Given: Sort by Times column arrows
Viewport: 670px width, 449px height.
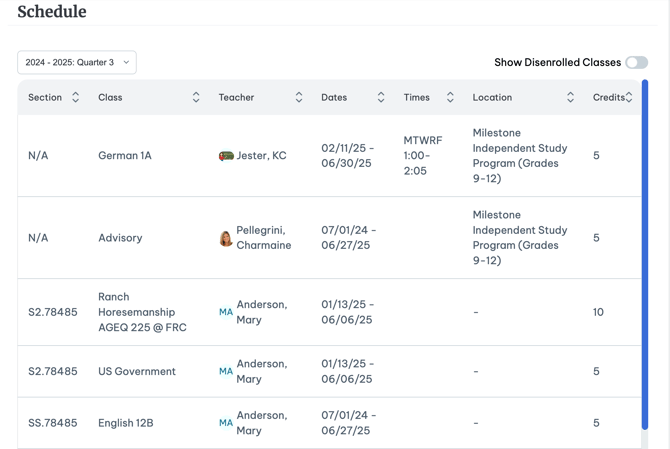Looking at the screenshot, I should point(450,97).
